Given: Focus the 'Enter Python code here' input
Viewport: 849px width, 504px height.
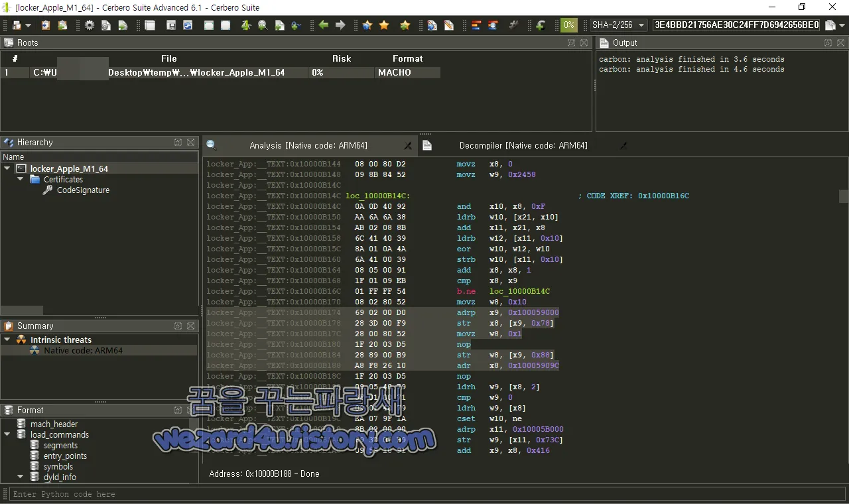Looking at the screenshot, I should 428,494.
